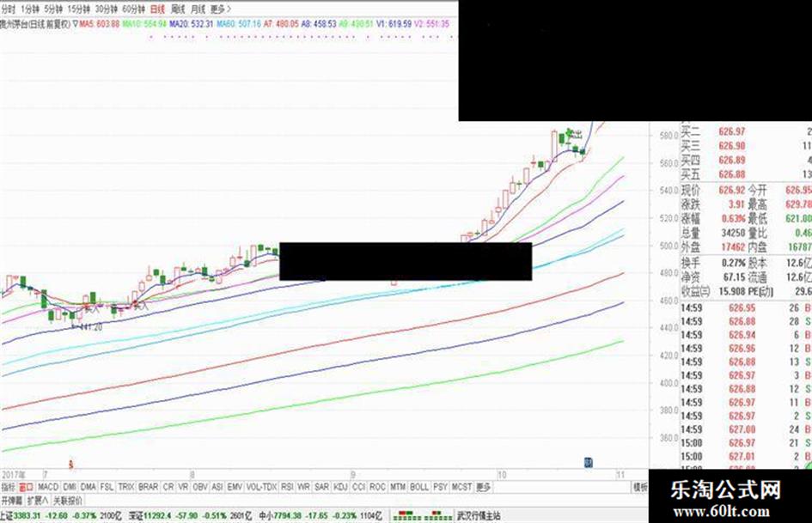Screen dimensions: 812x523
Task: Apply the VR indicator
Action: 183,487
